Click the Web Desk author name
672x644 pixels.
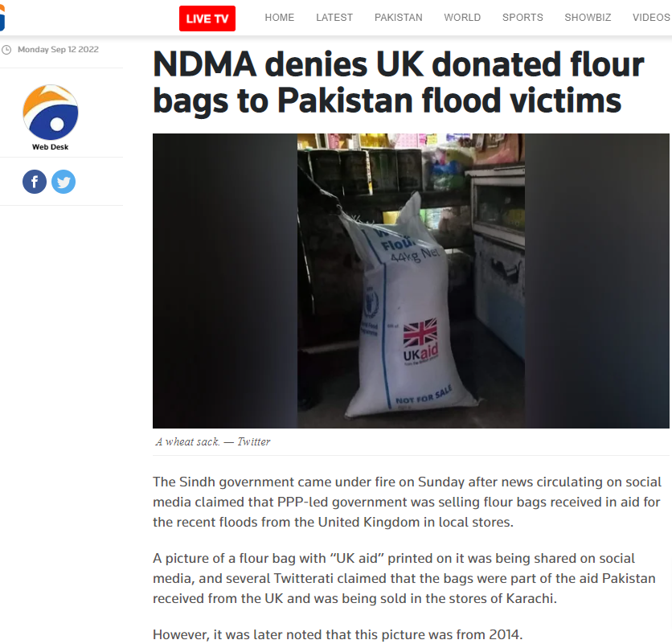(50, 147)
